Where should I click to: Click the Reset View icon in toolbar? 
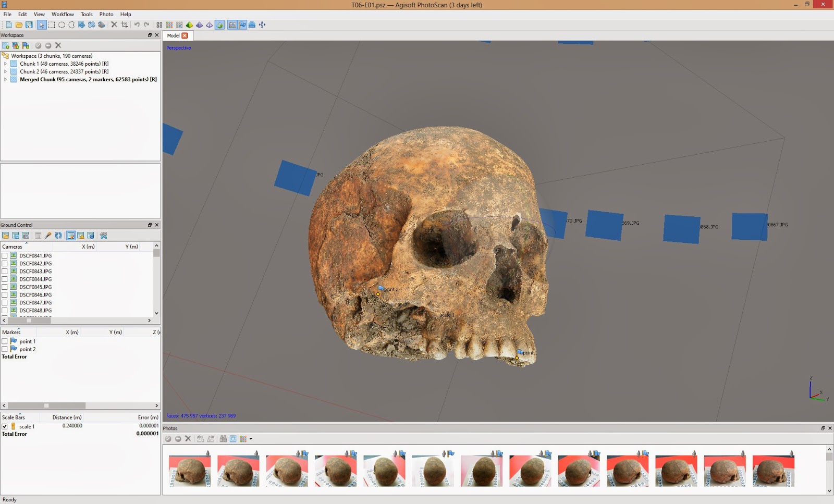(x=262, y=25)
